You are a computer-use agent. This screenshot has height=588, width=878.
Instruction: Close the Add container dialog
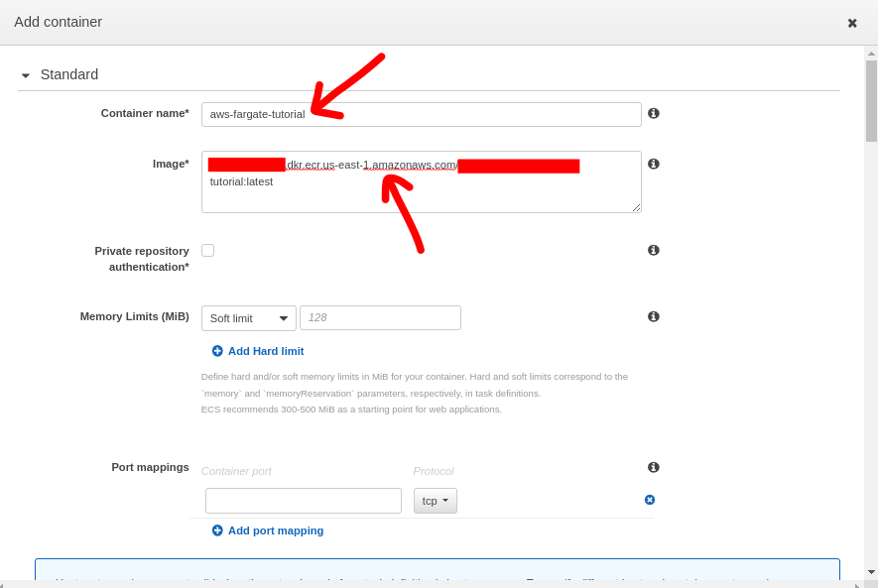coord(852,22)
